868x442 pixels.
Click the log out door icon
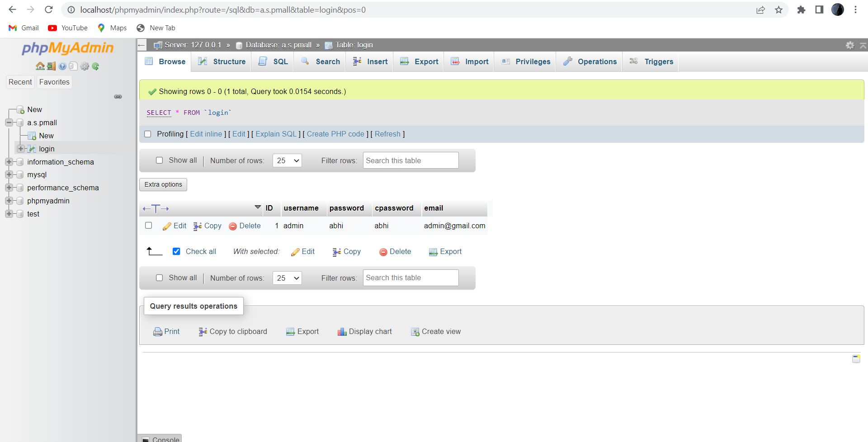[52, 66]
